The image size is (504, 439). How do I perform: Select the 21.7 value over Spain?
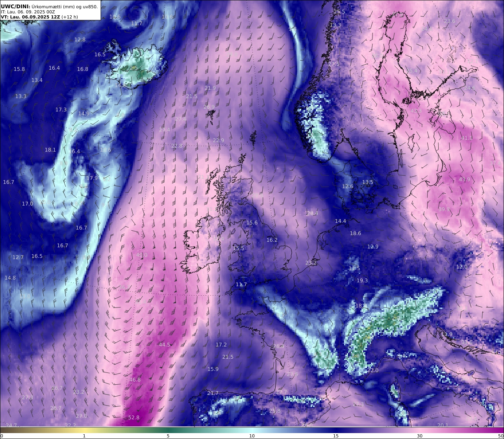coord(213,393)
